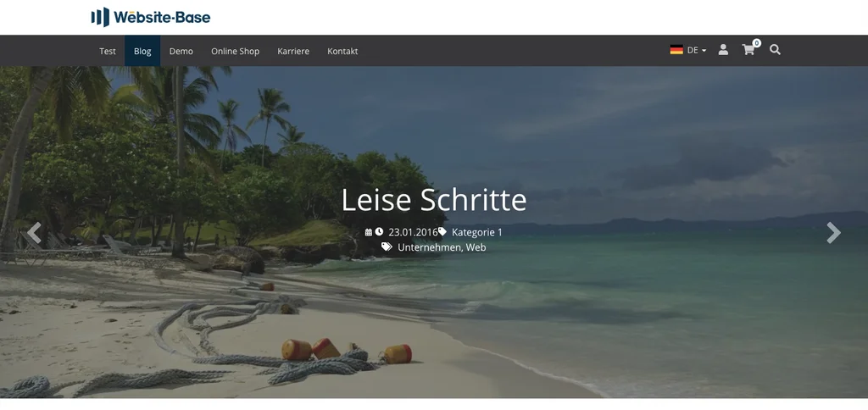Open the Kontakt page

pos(342,51)
